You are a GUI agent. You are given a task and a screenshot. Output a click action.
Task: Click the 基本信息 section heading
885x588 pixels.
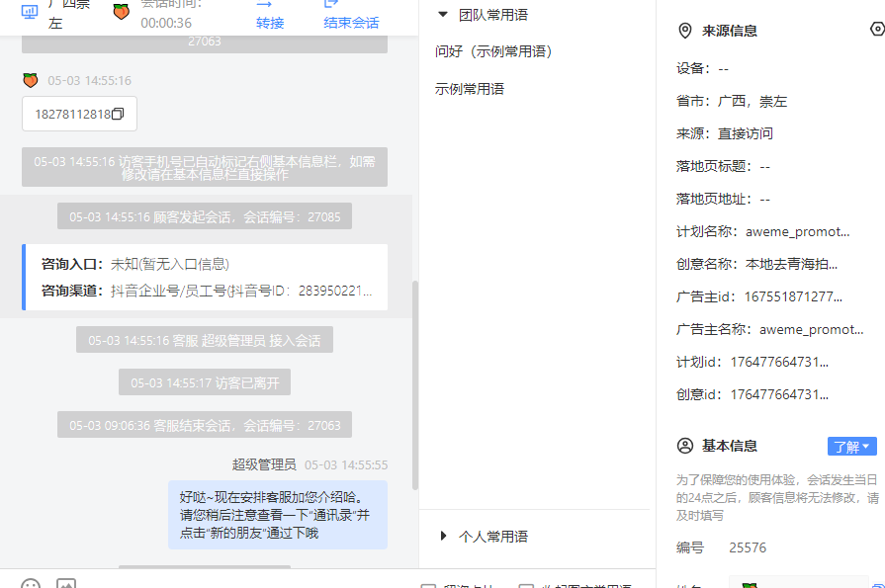[x=729, y=446]
